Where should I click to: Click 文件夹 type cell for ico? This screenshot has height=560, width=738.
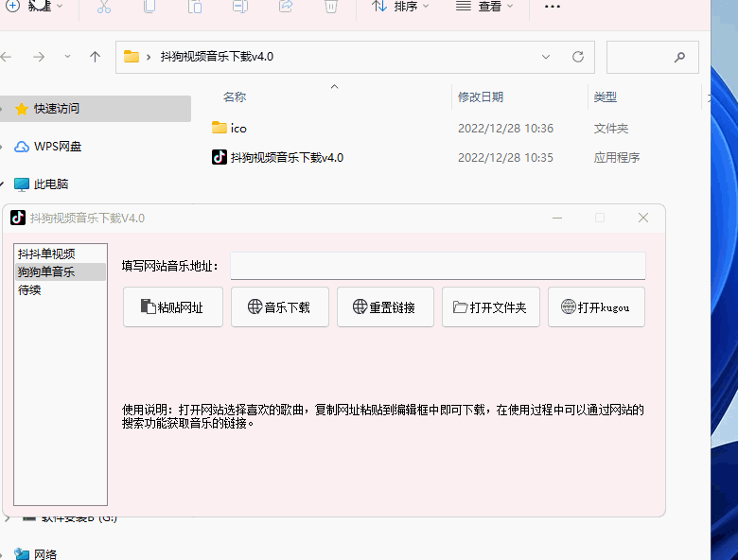pos(611,128)
